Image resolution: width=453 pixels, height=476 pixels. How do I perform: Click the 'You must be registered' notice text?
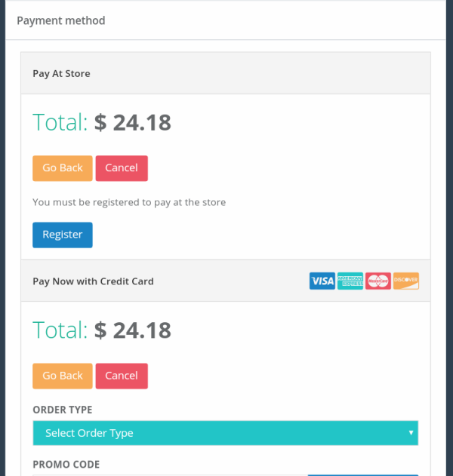tap(129, 202)
